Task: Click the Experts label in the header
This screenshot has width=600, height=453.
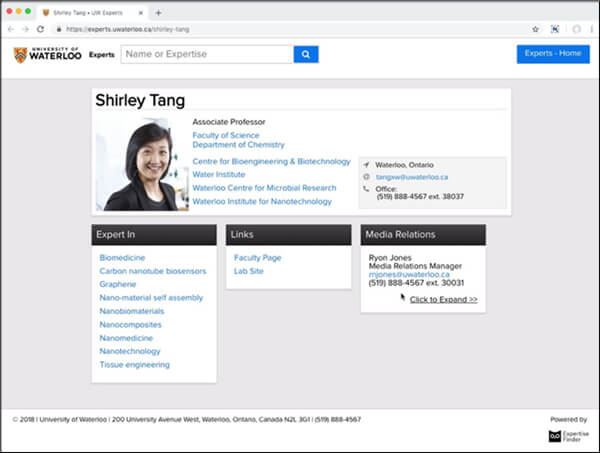Action: [x=102, y=55]
